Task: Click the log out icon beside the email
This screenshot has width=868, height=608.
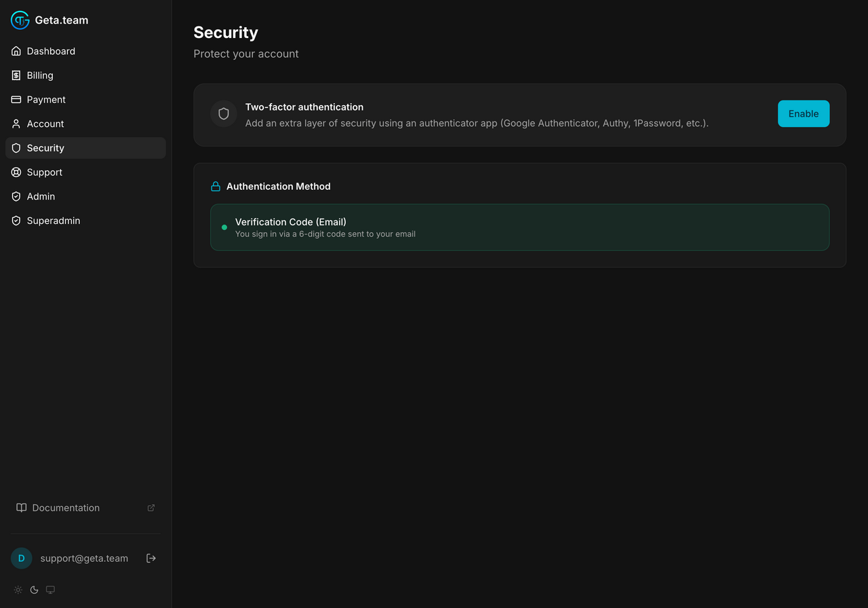Action: point(151,558)
